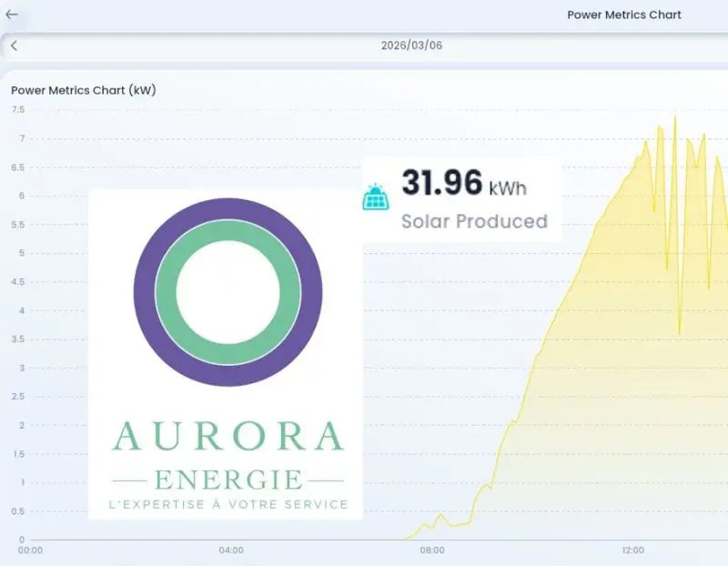Image resolution: width=728 pixels, height=566 pixels.
Task: Click the highest peak of the solar curve
Action: pyautogui.click(x=674, y=116)
